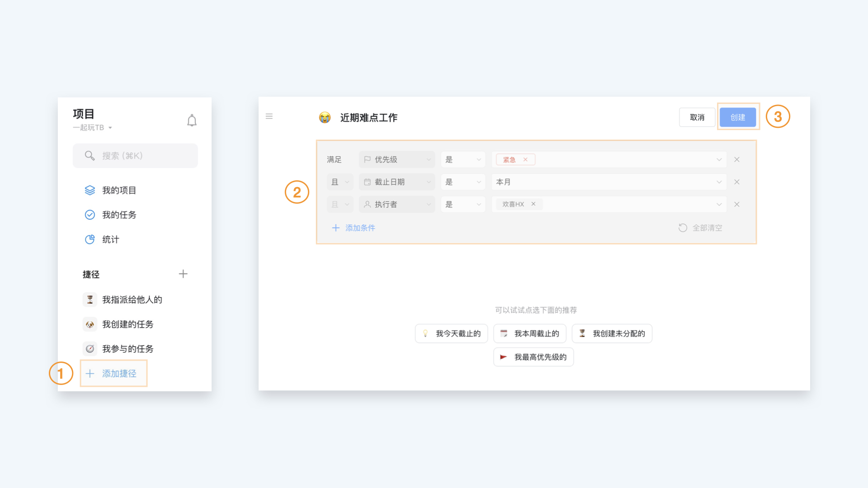Select the 我的任务 sidebar item
This screenshot has height=488, width=868.
pos(119,215)
